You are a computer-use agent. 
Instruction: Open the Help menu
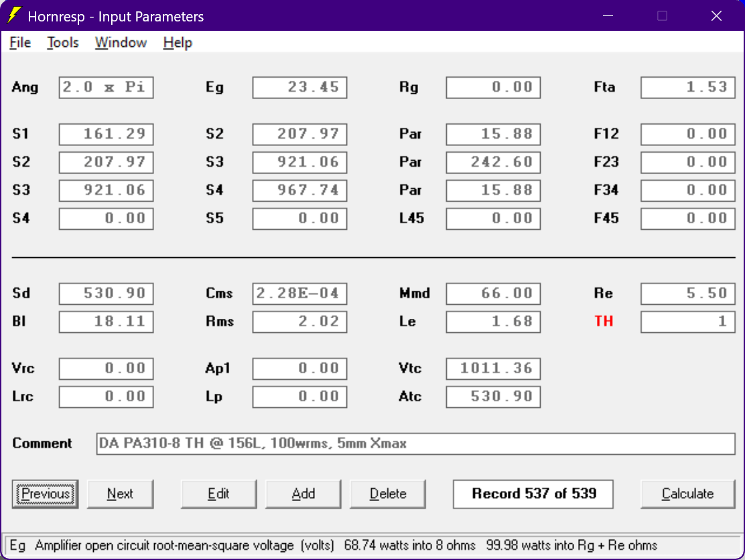pos(178,43)
